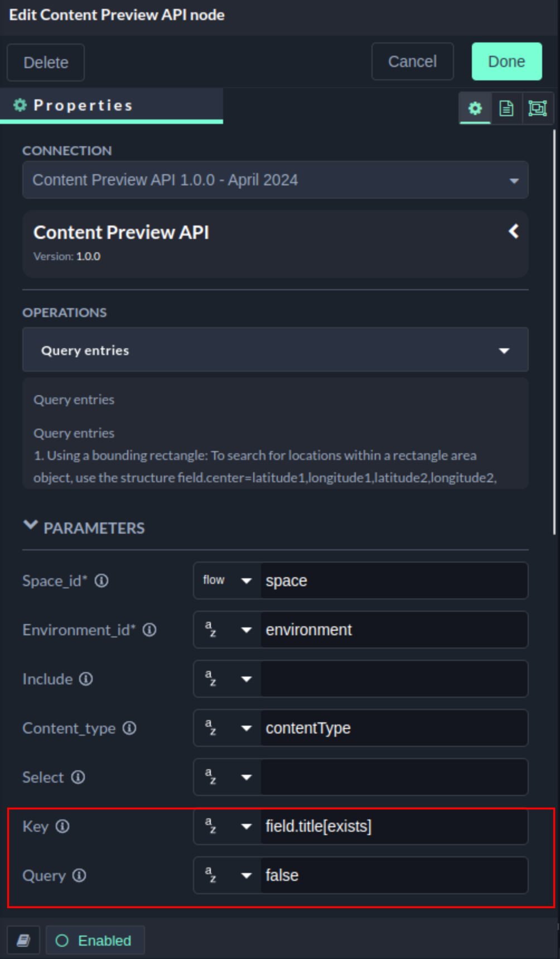Open Query entries operations dropdown

tap(275, 350)
